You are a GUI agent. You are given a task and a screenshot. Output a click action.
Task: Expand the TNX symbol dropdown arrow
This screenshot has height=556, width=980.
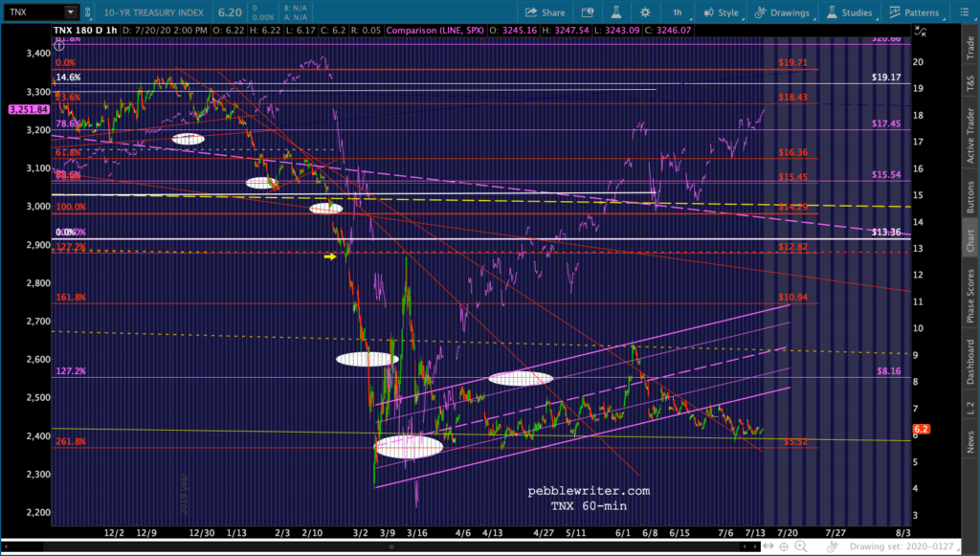click(x=71, y=11)
